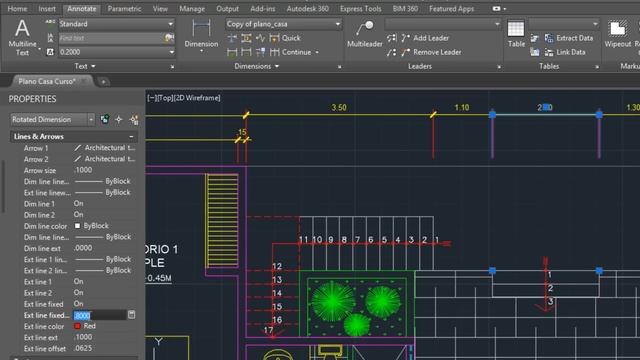640x360 pixels.
Task: Click the Align multileaders icon
Action: pos(391,38)
